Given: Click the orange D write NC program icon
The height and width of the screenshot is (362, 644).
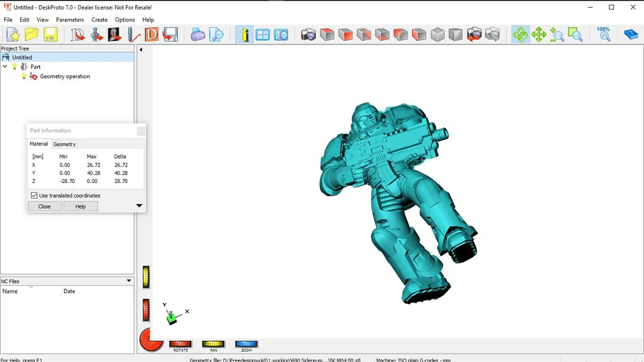Looking at the screenshot, I should (x=151, y=35).
